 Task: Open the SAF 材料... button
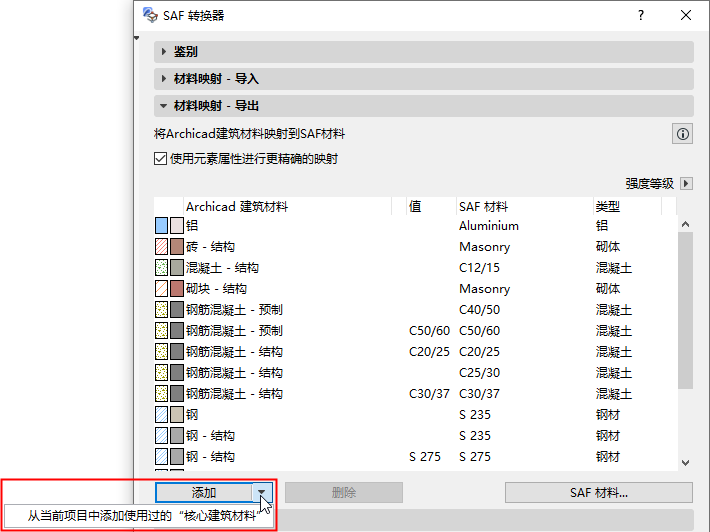pos(599,492)
